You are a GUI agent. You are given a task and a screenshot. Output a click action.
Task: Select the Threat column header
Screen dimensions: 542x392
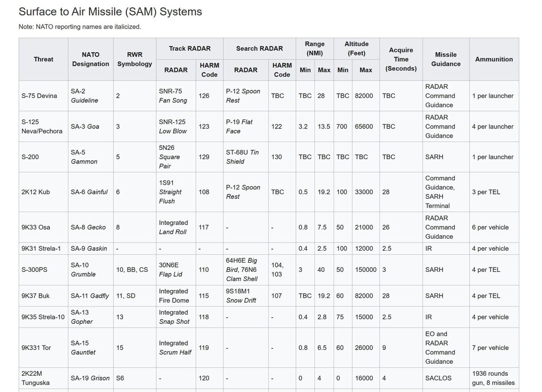43,59
